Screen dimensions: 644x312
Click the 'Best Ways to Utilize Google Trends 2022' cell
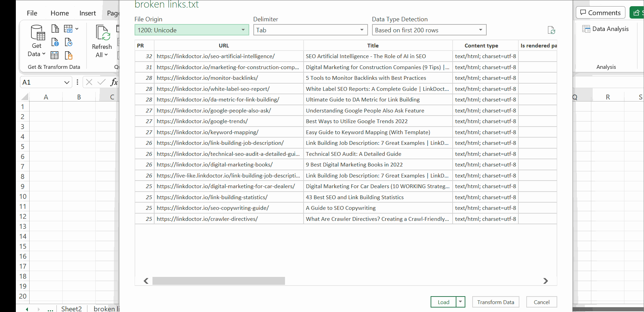(x=378, y=121)
